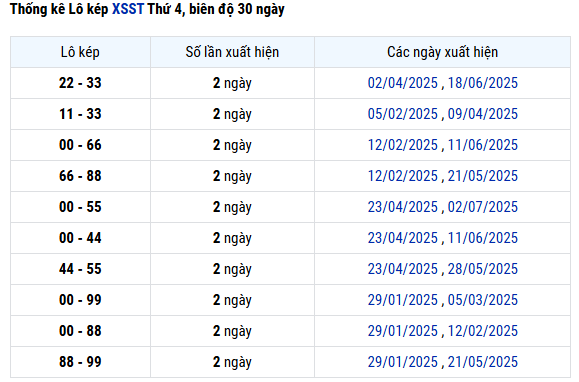579x382 pixels.
Task: Open date 02/07/2025 in the 00 - 55 row
Action: [x=483, y=207]
